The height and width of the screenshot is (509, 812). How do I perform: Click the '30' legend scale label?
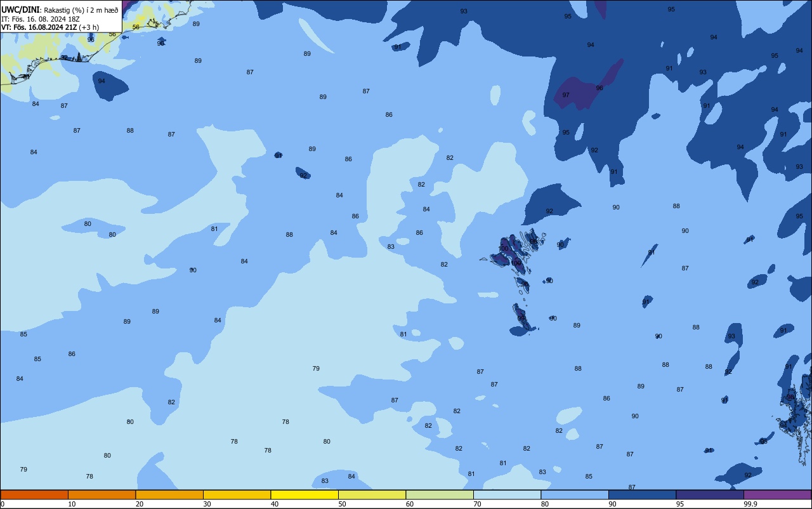tap(207, 504)
